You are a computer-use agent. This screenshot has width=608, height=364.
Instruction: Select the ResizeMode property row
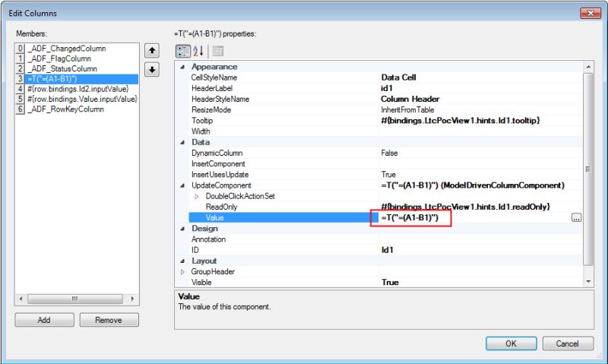[386, 110]
